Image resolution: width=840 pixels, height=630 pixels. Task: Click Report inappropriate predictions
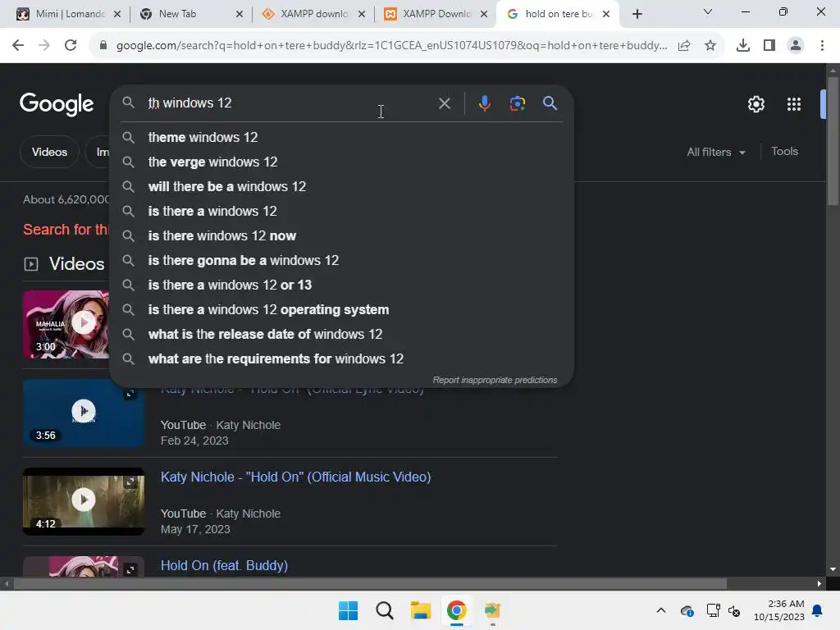pyautogui.click(x=495, y=380)
